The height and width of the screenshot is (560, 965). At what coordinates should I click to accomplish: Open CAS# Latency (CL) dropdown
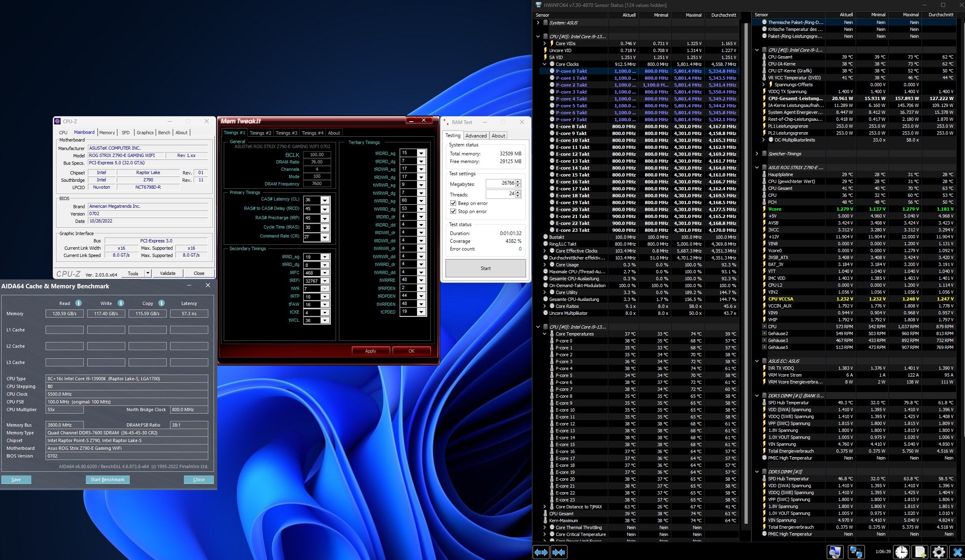(x=325, y=200)
